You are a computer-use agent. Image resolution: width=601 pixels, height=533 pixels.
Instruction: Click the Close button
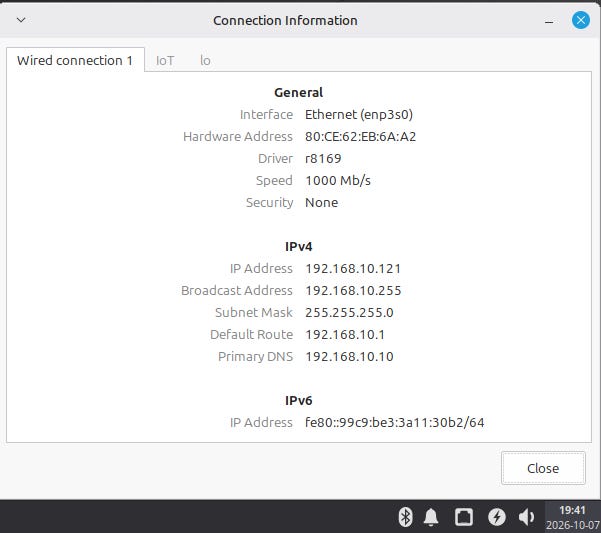tap(543, 468)
